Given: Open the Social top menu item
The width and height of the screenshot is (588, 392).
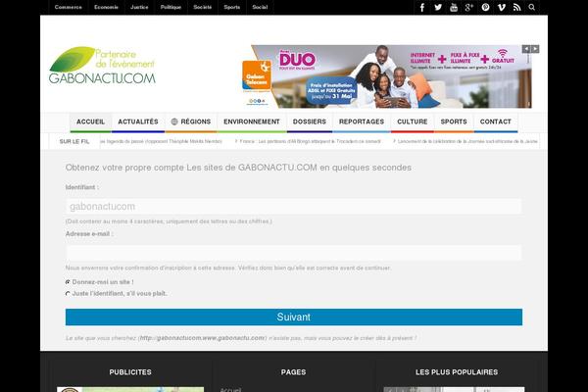Looking at the screenshot, I should [x=260, y=7].
